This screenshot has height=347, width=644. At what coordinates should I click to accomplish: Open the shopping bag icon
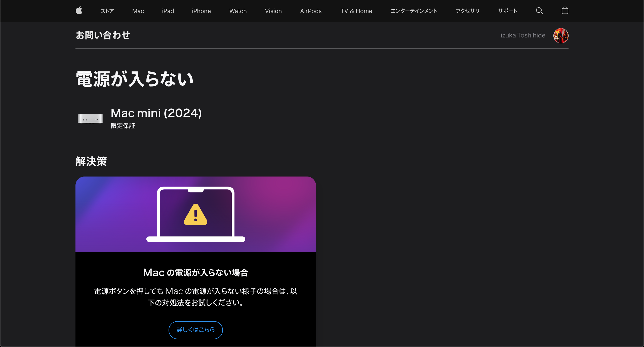(565, 11)
